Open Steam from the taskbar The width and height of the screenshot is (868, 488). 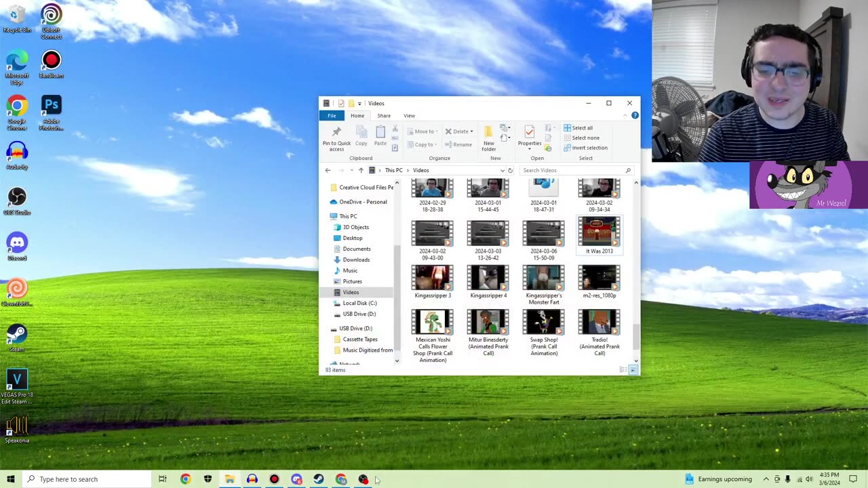319,479
